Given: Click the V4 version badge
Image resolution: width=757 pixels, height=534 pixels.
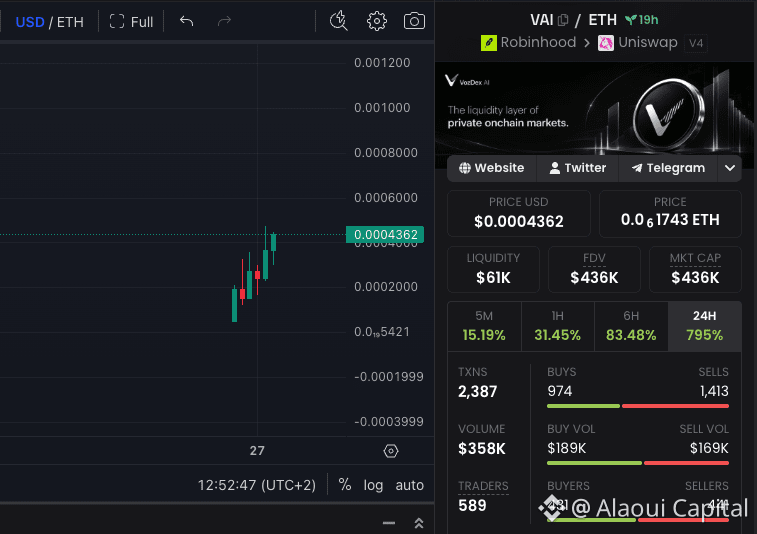Looking at the screenshot, I should coord(696,43).
